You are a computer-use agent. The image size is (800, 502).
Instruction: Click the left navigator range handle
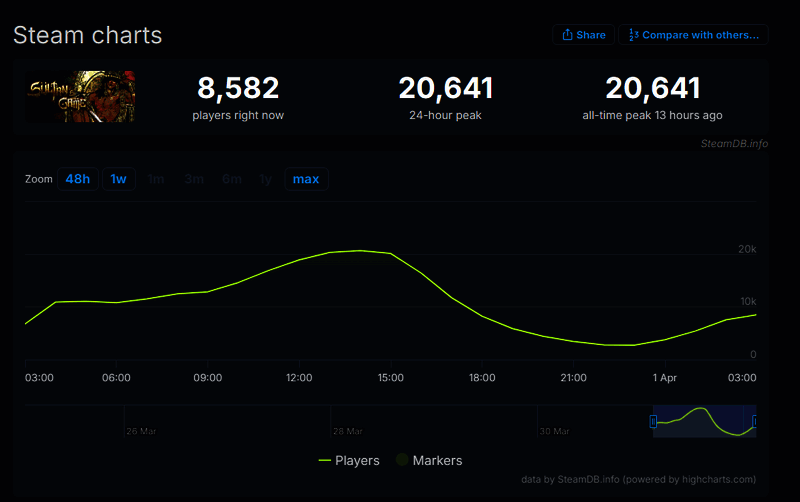[x=653, y=421]
